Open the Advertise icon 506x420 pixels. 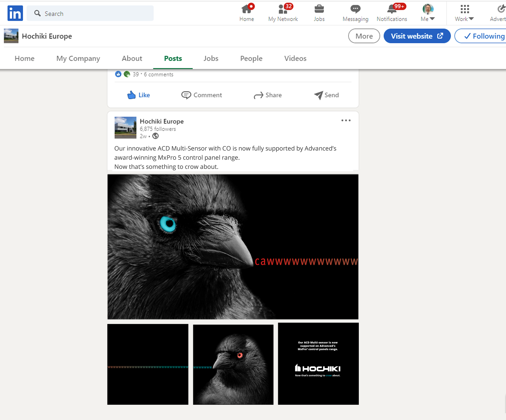tap(498, 13)
